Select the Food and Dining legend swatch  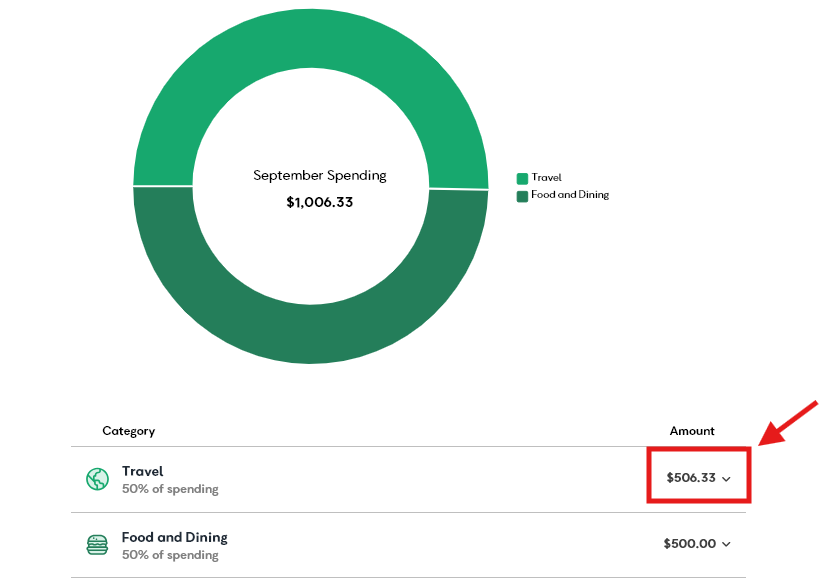[x=522, y=196]
